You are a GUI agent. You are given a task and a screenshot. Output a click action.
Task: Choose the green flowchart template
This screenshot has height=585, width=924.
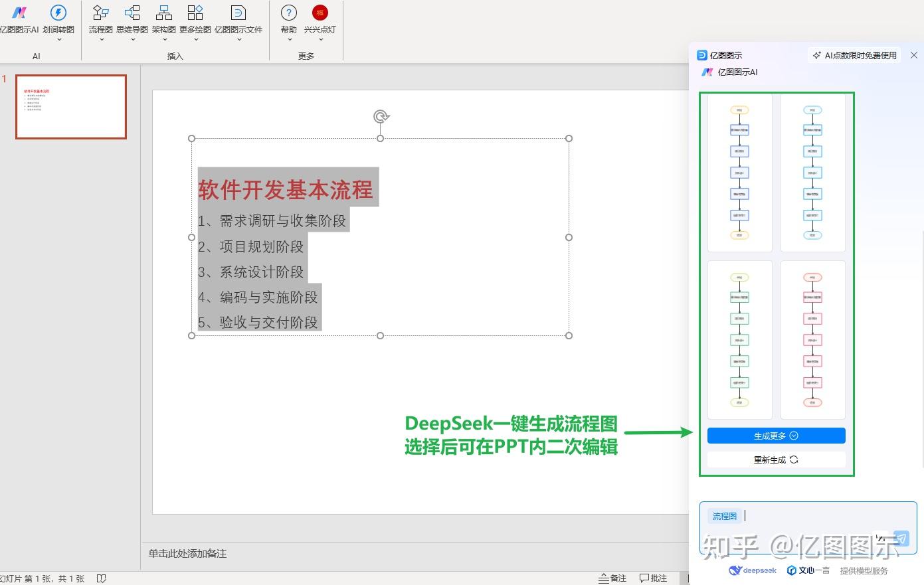[x=739, y=339]
